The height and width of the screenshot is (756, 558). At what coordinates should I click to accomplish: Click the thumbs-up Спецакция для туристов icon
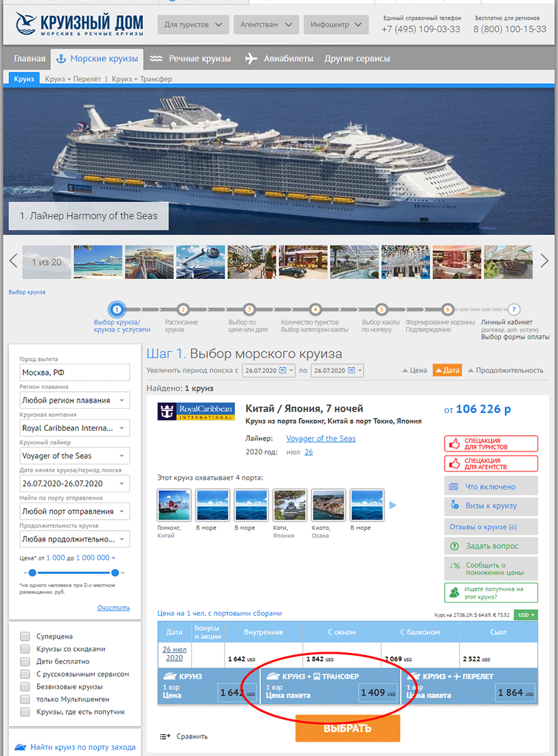click(454, 443)
